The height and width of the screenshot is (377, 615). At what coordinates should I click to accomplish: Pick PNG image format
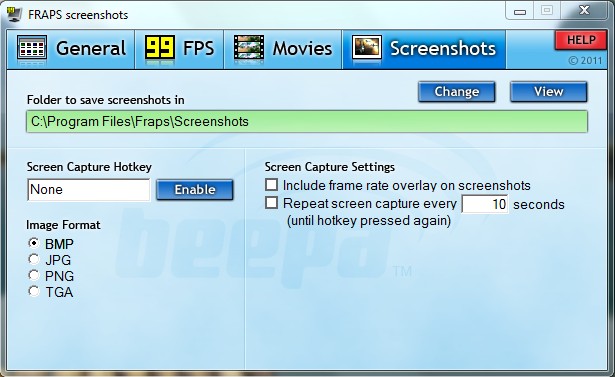tap(34, 275)
